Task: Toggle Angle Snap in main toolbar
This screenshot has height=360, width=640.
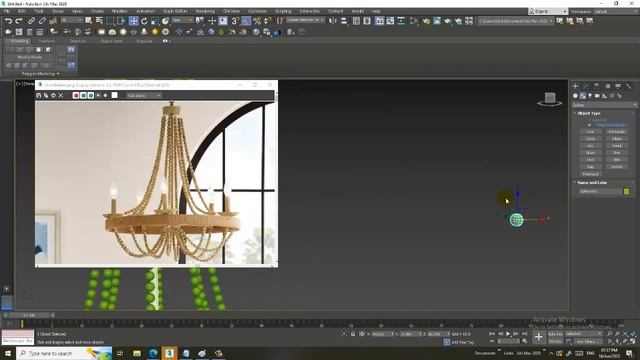Action: 246,20
